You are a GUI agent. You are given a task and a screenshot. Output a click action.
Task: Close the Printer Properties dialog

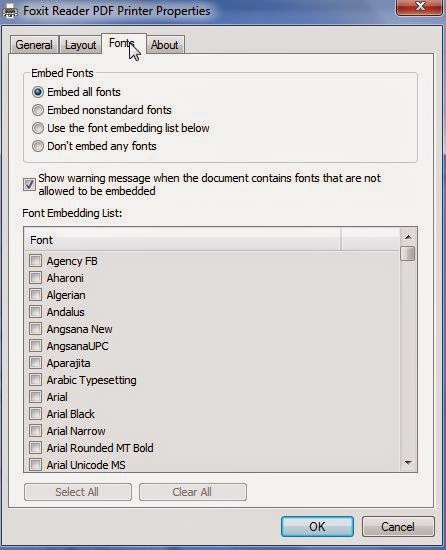click(x=419, y=7)
